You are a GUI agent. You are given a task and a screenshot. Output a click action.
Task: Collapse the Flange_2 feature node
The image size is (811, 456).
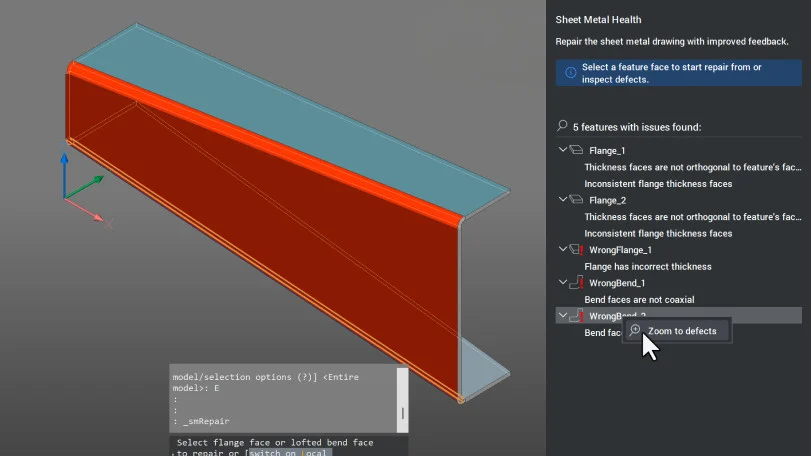[x=563, y=200]
